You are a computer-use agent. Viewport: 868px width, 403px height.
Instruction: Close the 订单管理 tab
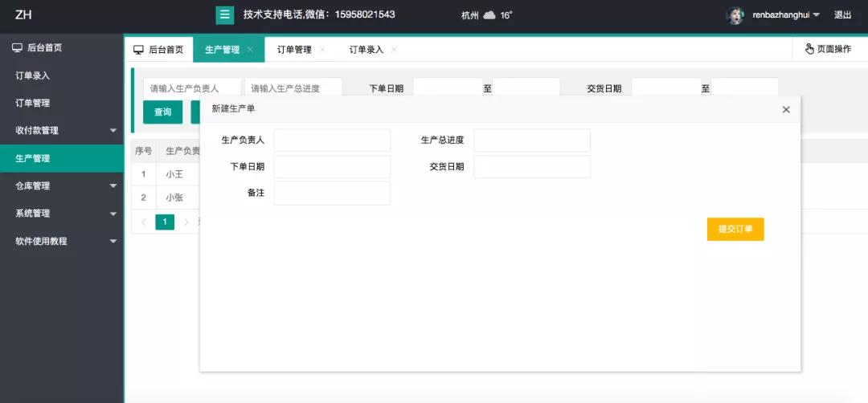(x=322, y=50)
